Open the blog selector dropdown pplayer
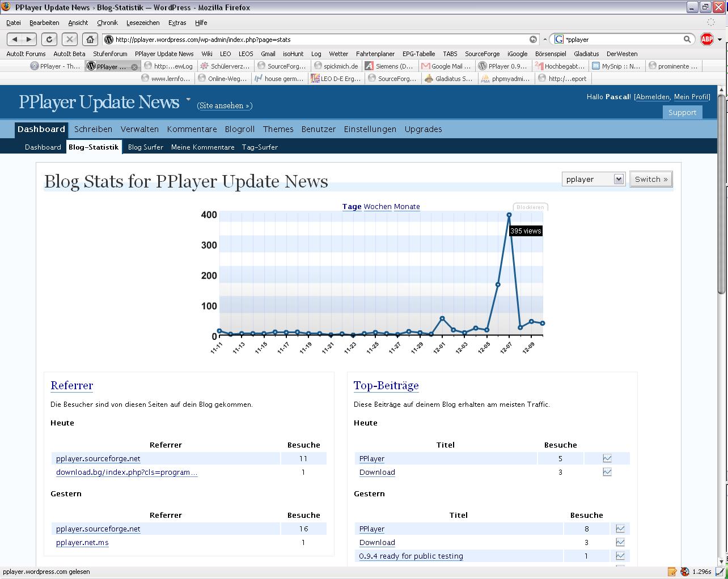Screen dimensions: 728x579 pyautogui.click(x=594, y=179)
